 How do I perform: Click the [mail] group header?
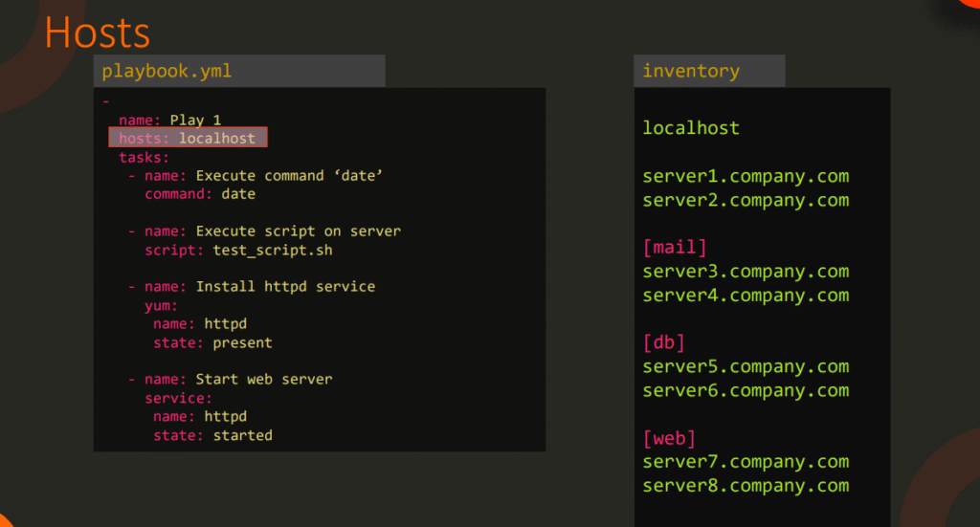click(675, 248)
